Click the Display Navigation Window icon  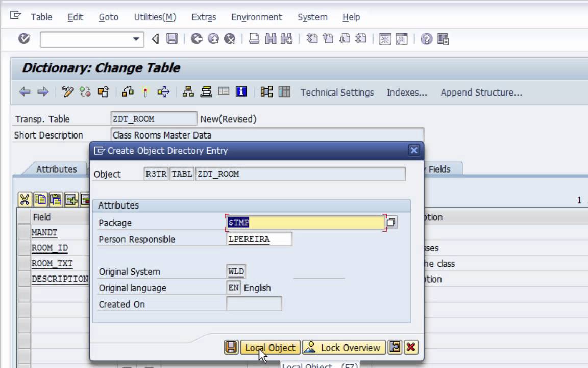coord(206,91)
